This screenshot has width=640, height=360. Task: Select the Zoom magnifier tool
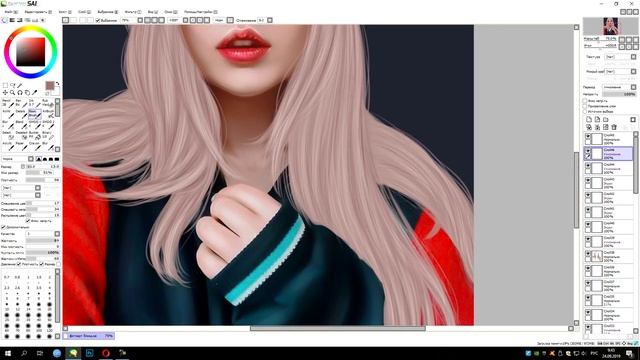point(13,93)
